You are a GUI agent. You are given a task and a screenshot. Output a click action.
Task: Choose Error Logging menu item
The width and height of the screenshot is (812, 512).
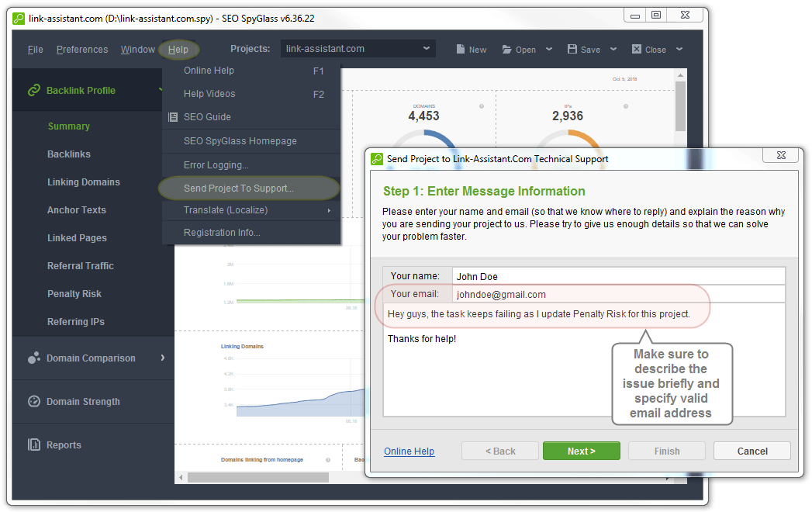pyautogui.click(x=252, y=164)
